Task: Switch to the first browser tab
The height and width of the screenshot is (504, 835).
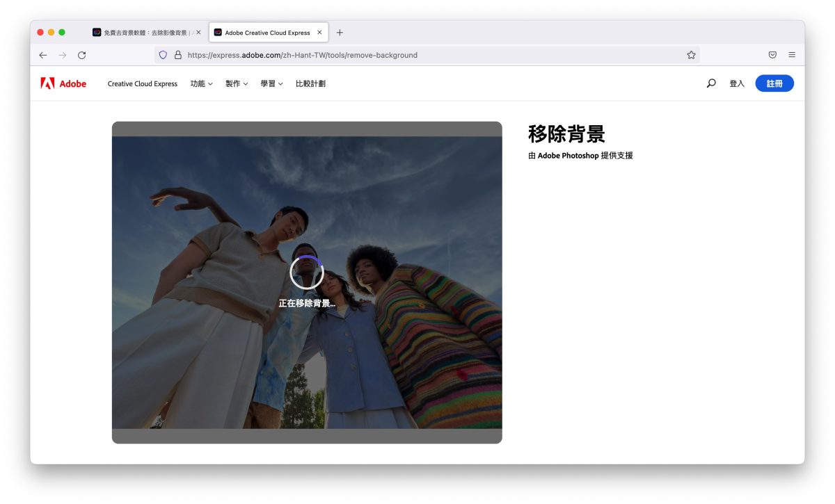Action: click(x=147, y=33)
